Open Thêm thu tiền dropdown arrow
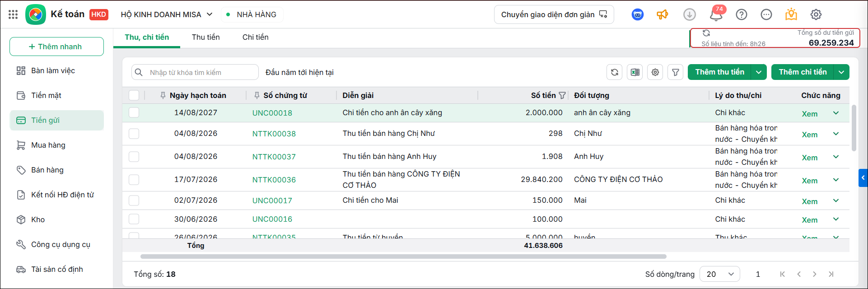 point(759,72)
